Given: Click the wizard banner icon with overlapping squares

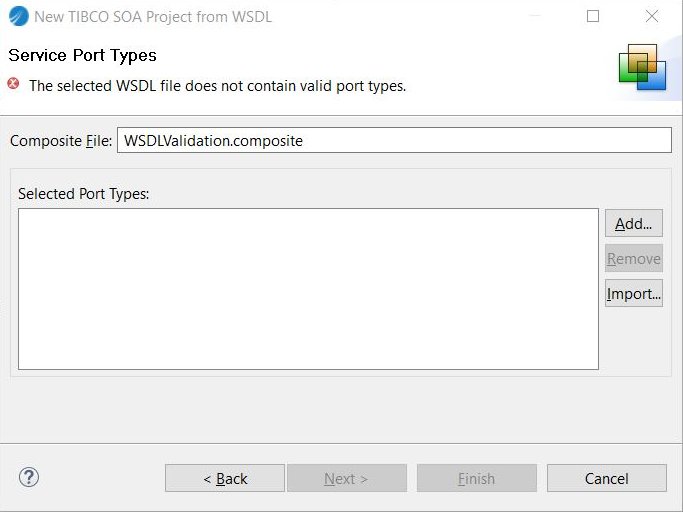Looking at the screenshot, I should [642, 67].
